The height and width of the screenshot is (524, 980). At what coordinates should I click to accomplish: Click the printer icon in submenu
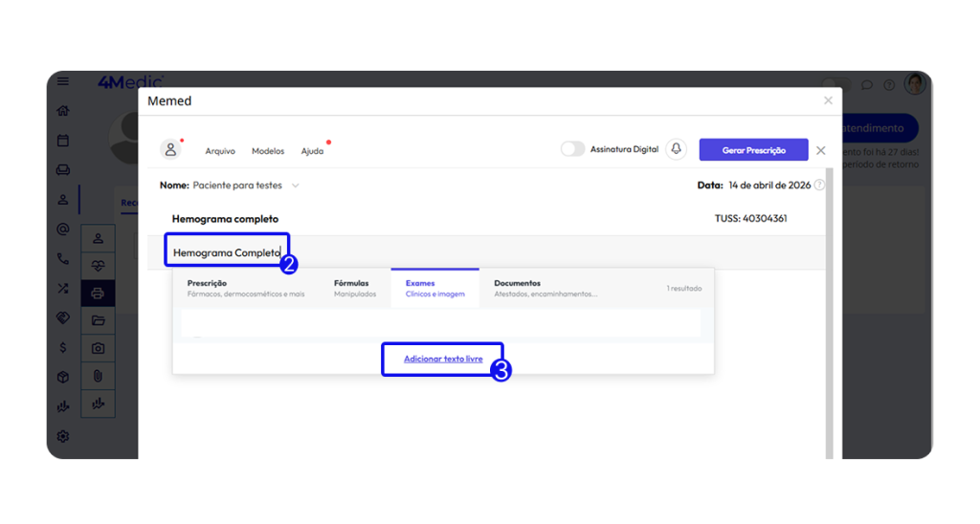pos(98,293)
